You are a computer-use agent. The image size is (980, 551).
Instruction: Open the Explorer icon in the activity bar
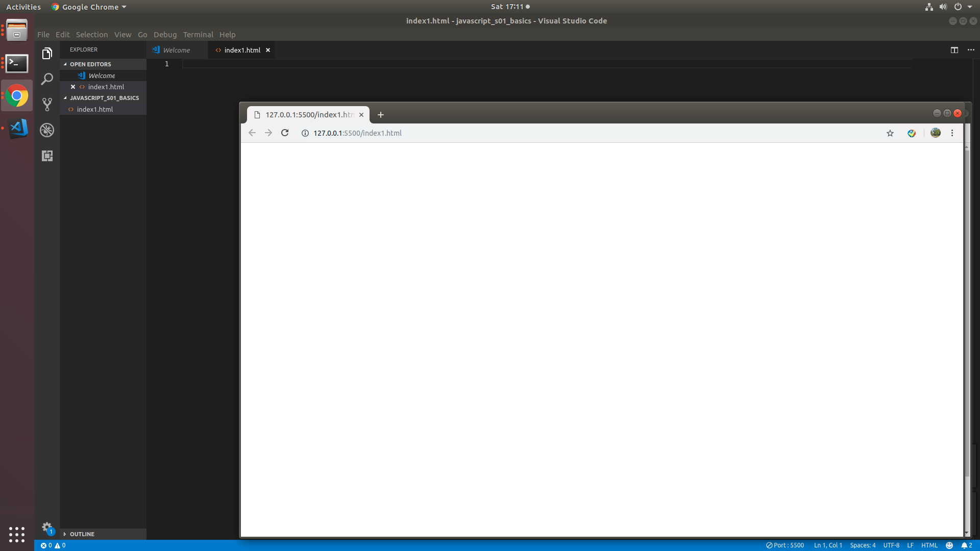[x=47, y=53]
